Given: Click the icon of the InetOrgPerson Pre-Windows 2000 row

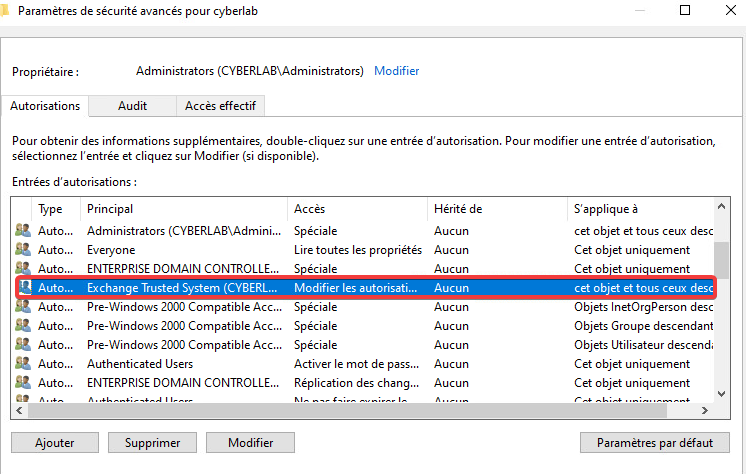Looking at the screenshot, I should click(x=23, y=307).
